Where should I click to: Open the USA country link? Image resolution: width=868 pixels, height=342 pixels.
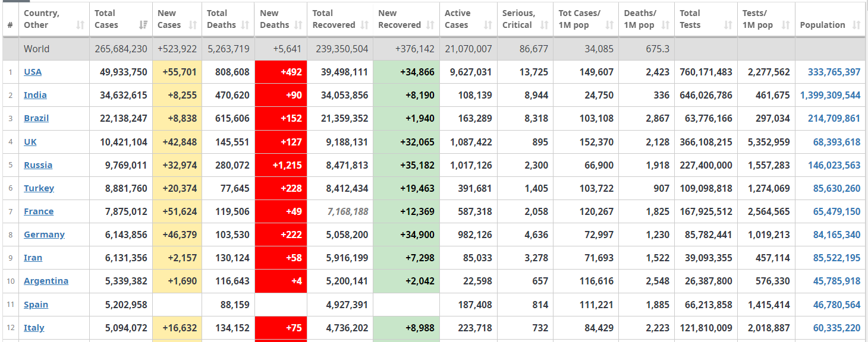(33, 72)
